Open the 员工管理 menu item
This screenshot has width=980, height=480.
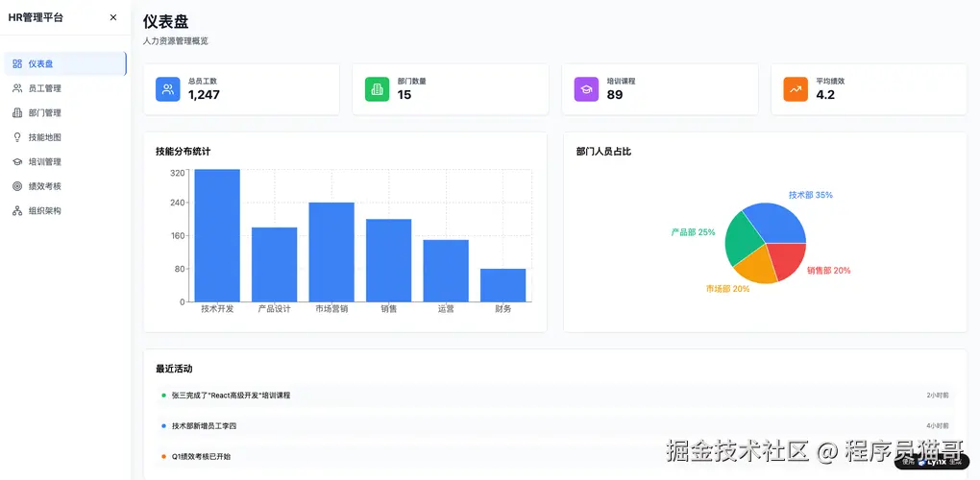[x=65, y=88]
